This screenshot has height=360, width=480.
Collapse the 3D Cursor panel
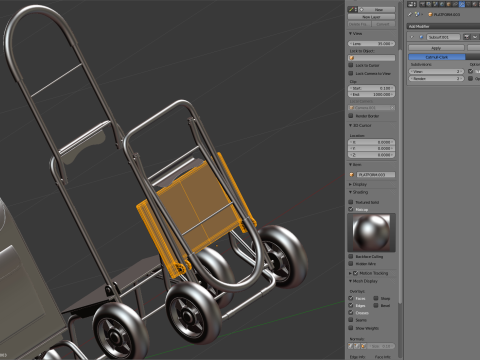[x=351, y=125]
